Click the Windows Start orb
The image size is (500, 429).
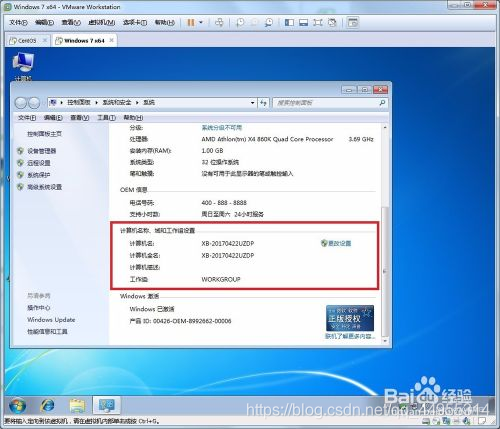pyautogui.click(x=18, y=405)
